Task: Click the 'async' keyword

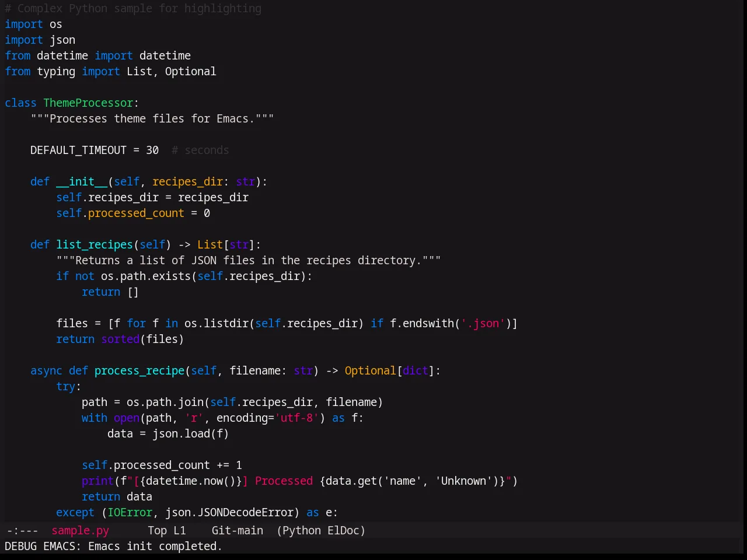Action: pyautogui.click(x=46, y=370)
